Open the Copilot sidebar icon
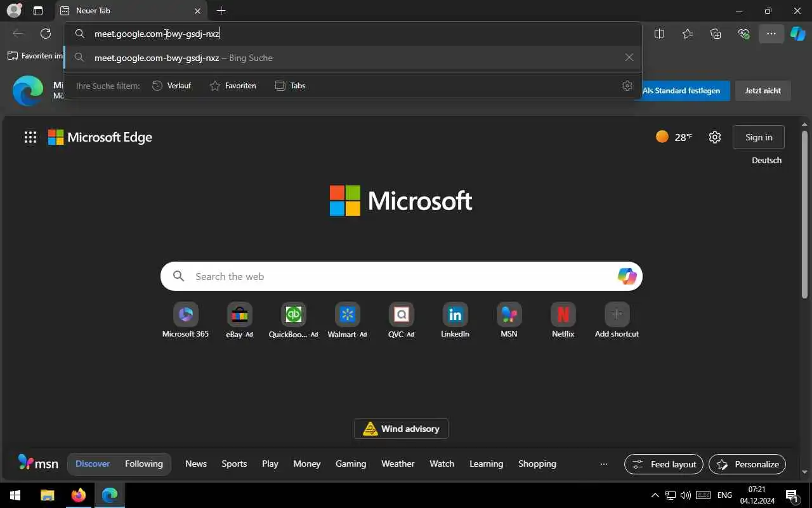Viewport: 812px width, 508px height. pyautogui.click(x=797, y=34)
